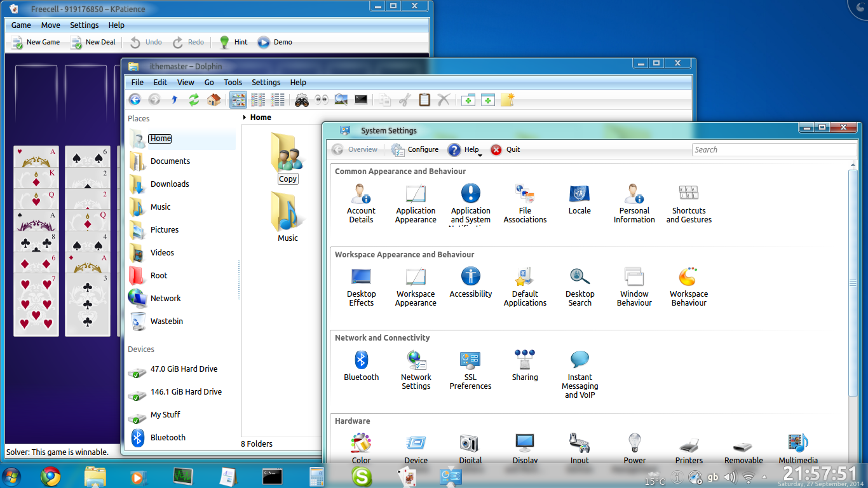Start a New Deal in KPatience

click(x=93, y=42)
